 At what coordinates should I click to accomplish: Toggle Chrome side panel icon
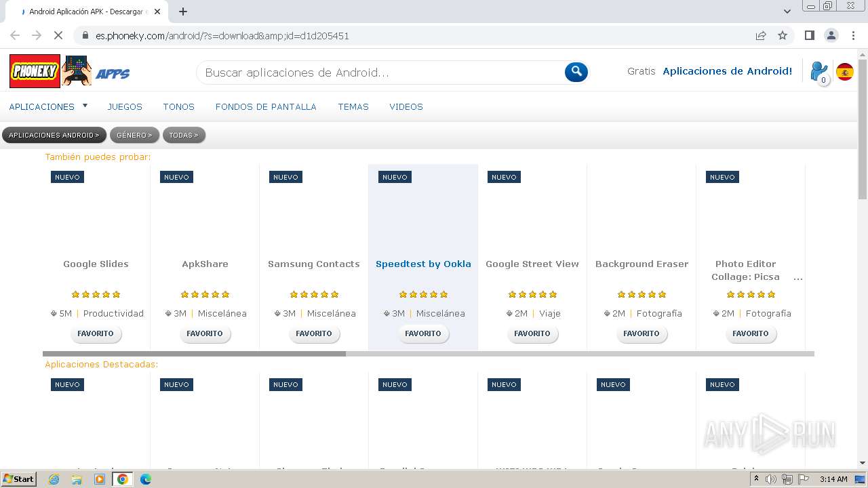pos(809,35)
